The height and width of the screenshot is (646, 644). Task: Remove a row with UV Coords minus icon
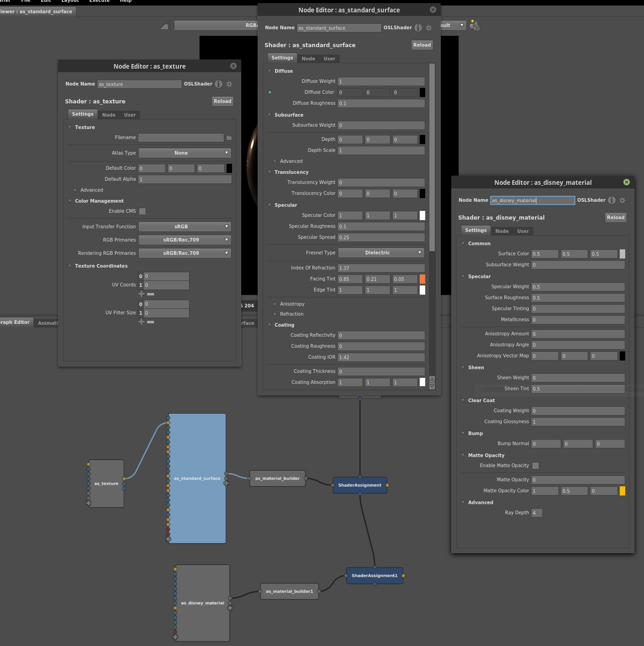coord(151,294)
